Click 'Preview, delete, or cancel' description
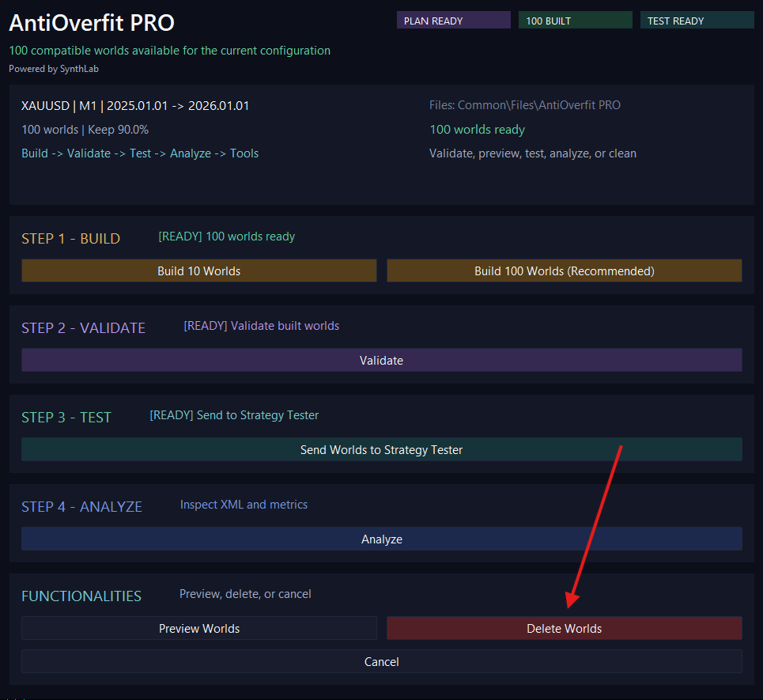This screenshot has height=700, width=763. [245, 594]
